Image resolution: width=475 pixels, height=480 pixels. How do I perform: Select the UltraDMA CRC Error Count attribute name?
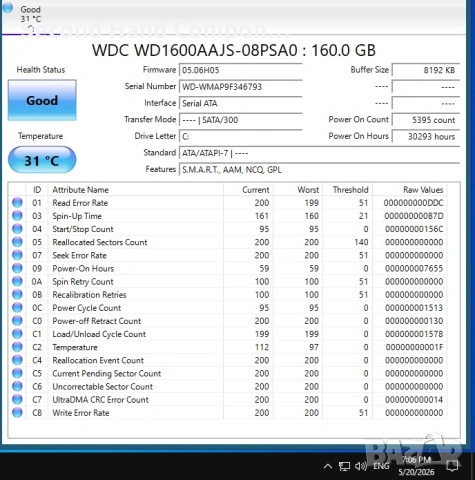click(100, 400)
